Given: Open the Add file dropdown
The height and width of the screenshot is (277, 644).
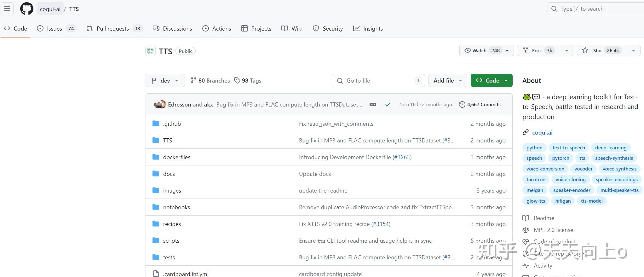Looking at the screenshot, I should point(448,81).
